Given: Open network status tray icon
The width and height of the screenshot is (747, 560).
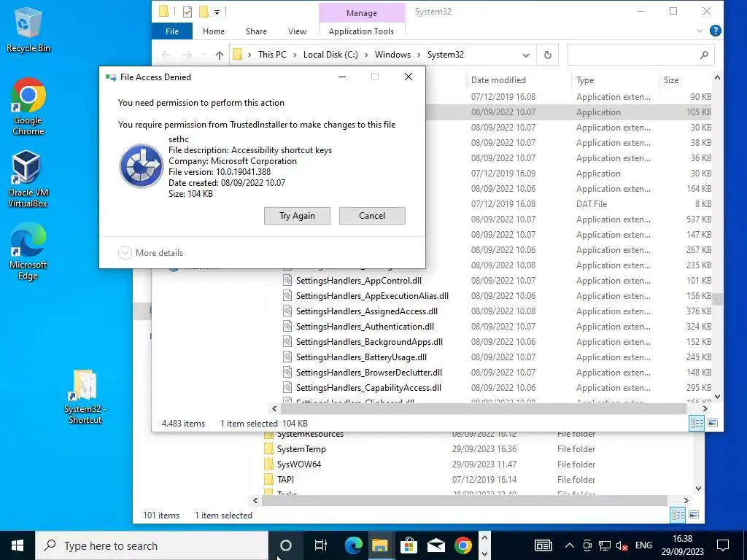Looking at the screenshot, I should [605, 545].
